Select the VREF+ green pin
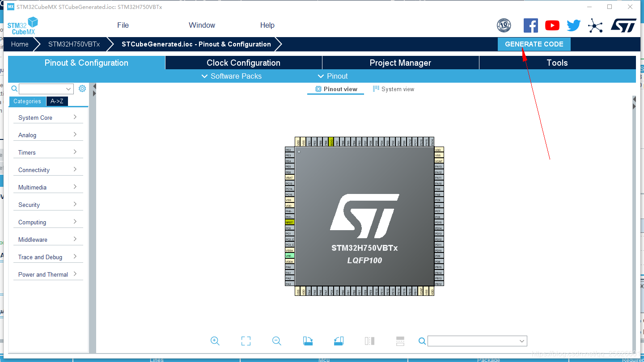This screenshot has width=644, height=362. pyautogui.click(x=290, y=256)
